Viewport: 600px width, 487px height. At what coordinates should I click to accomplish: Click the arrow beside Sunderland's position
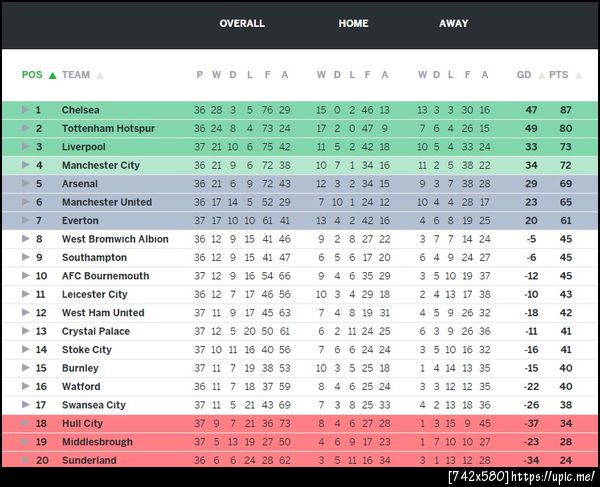[26, 460]
